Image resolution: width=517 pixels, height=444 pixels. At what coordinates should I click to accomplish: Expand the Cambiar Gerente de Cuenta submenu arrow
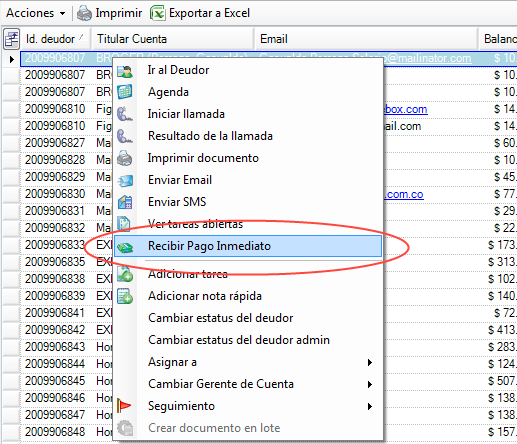(x=369, y=384)
